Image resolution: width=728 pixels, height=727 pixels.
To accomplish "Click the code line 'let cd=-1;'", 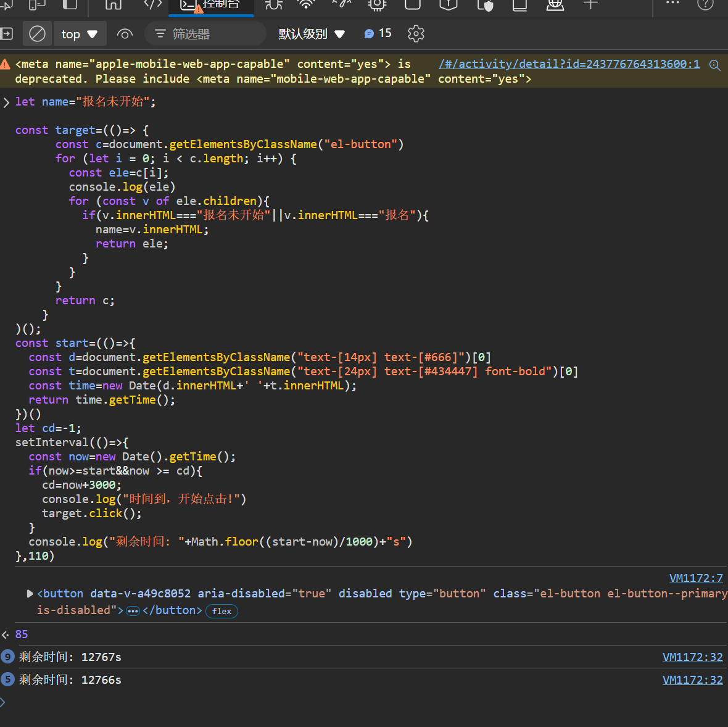I will pyautogui.click(x=48, y=428).
